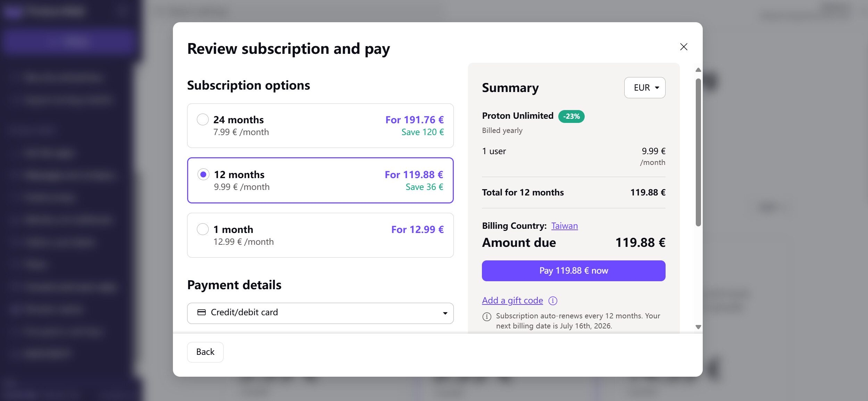Click the 12.99 € /month text

click(243, 242)
